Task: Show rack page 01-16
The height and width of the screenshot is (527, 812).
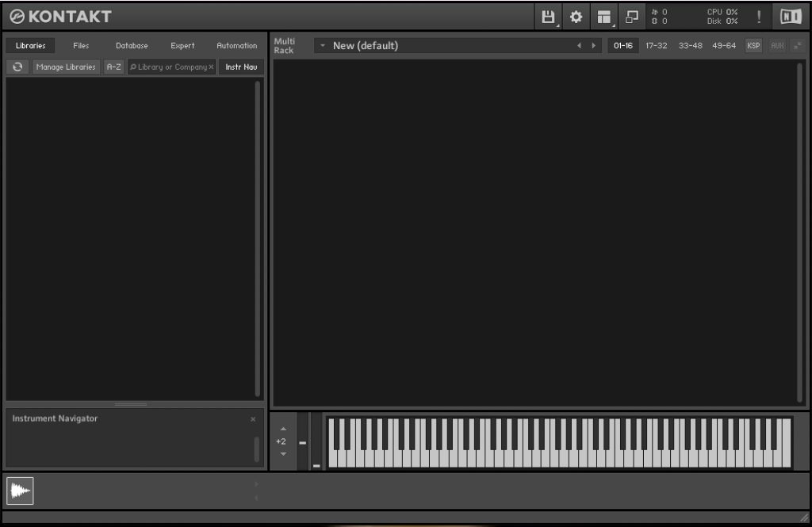Action: [x=623, y=45]
